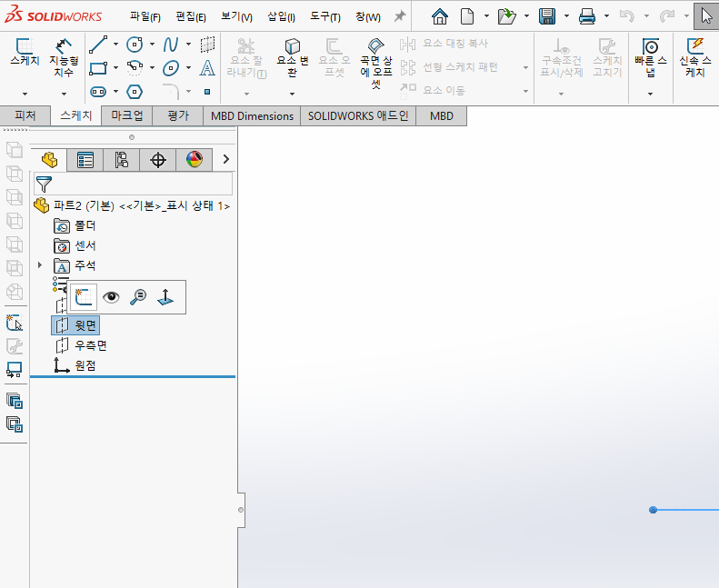Open the Rectangle tool dropdown arrow
Viewport: 719px width, 588px height.
coord(115,68)
